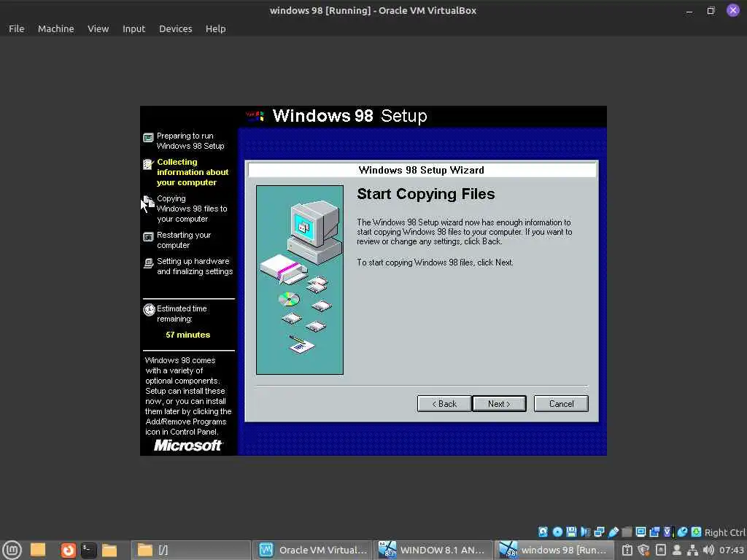The width and height of the screenshot is (747, 560).
Task: Switch to WINDOW 8.1 AN... taskbar window
Action: 433,550
